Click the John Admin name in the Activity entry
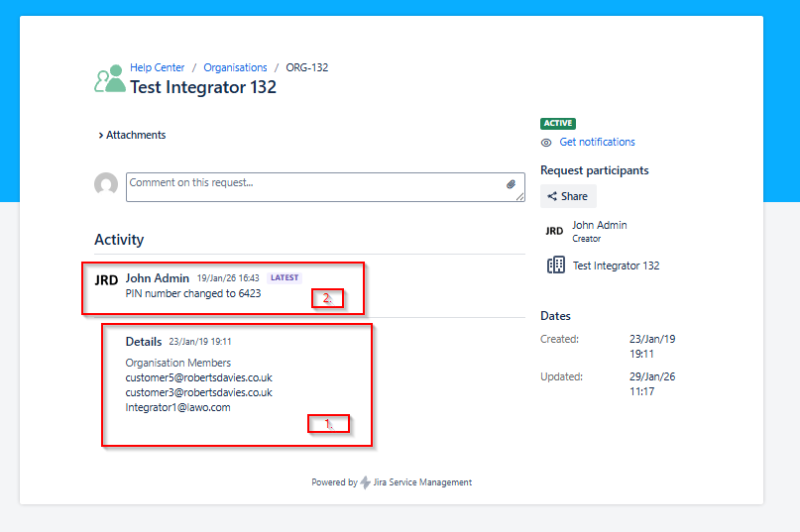800x532 pixels. point(157,278)
